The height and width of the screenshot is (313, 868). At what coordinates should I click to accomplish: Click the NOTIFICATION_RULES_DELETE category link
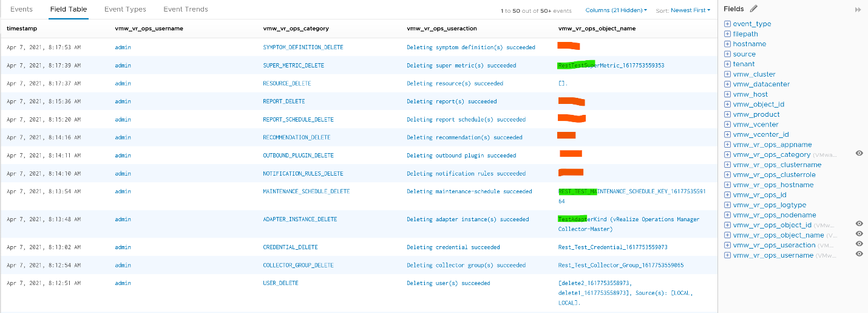[303, 174]
